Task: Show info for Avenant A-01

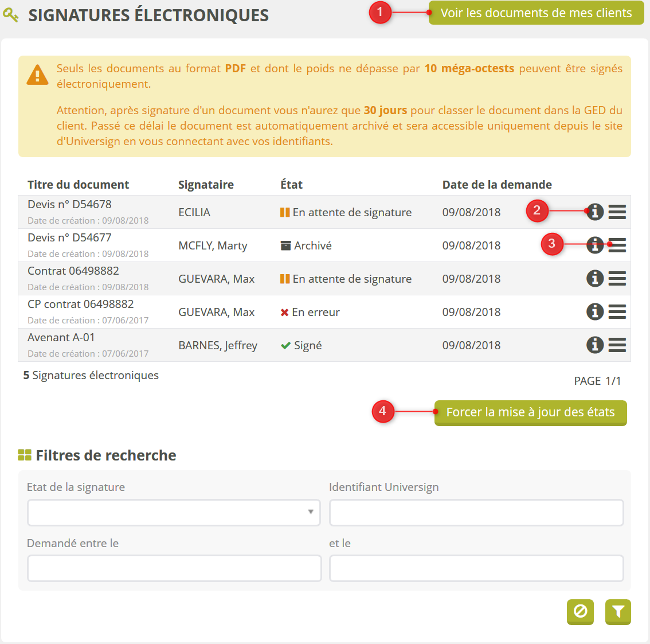Action: [595, 345]
